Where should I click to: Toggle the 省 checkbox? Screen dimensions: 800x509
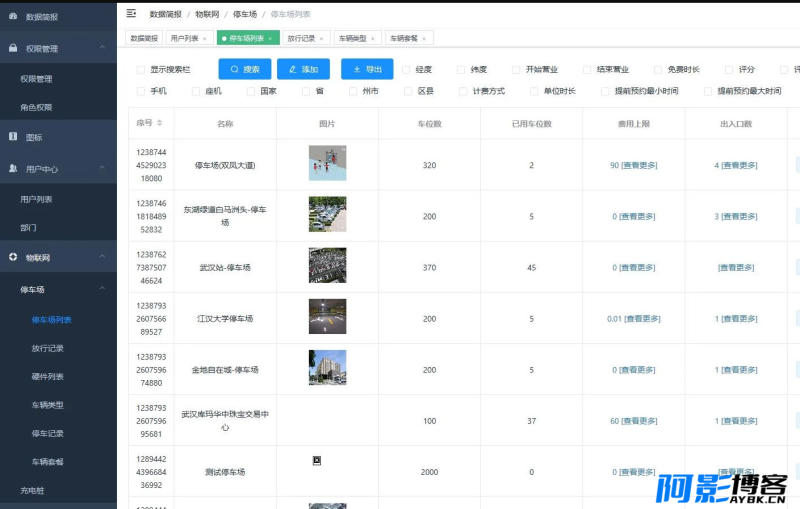(306, 91)
